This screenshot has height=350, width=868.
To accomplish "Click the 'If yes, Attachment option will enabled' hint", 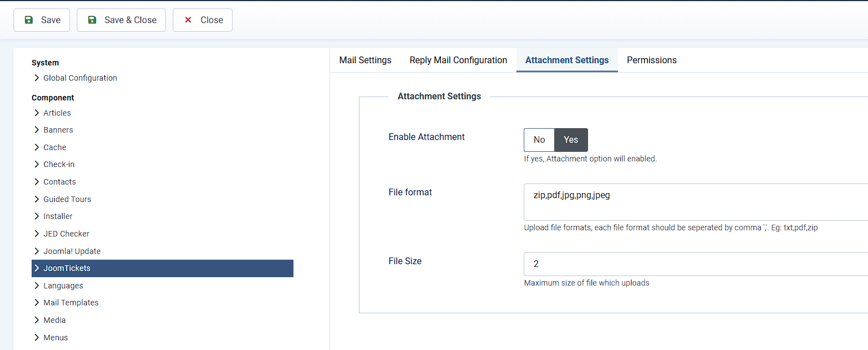I will coord(590,159).
